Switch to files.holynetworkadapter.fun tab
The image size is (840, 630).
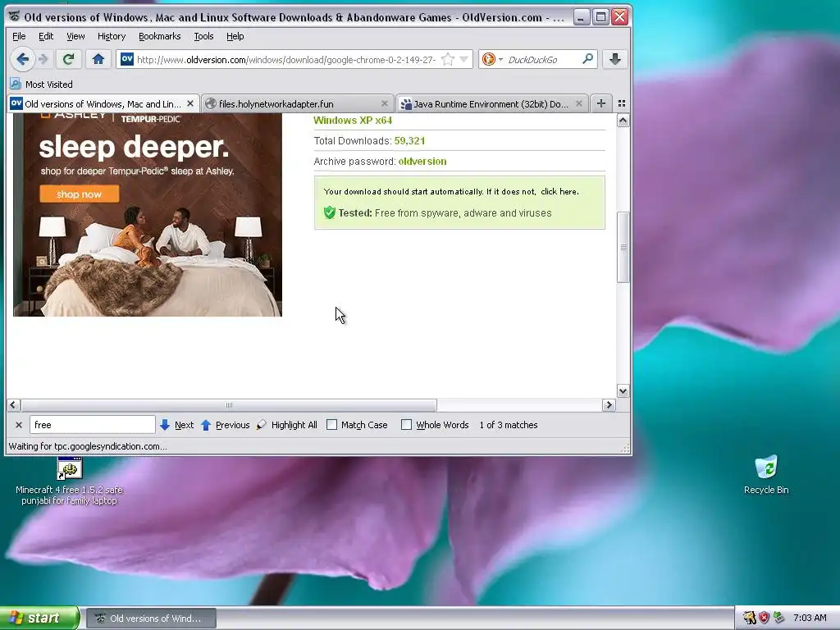296,104
